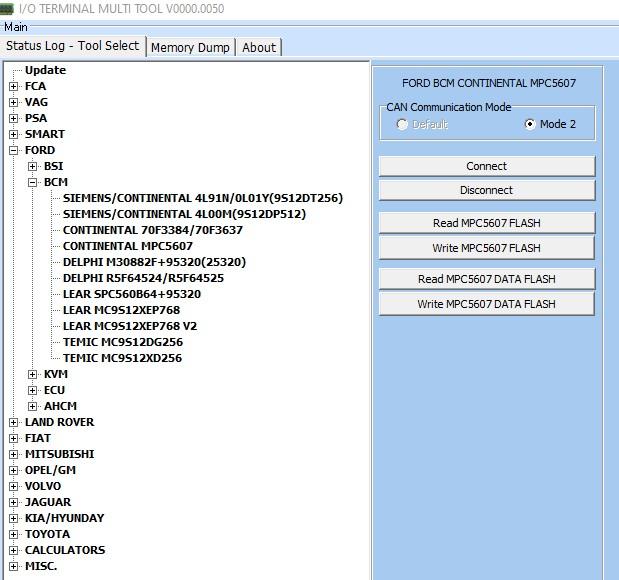Expand the PSA tree node
Screen dimensions: 619x580
(x=13, y=118)
